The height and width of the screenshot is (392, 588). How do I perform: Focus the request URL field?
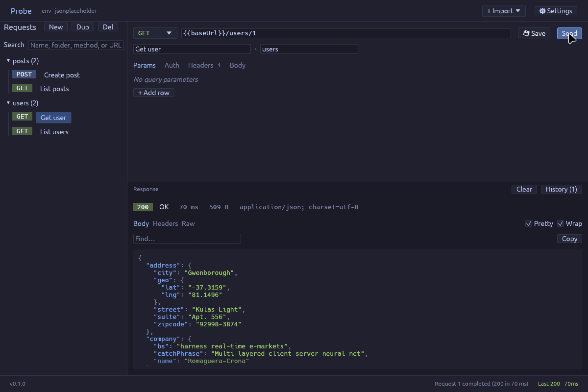click(346, 33)
